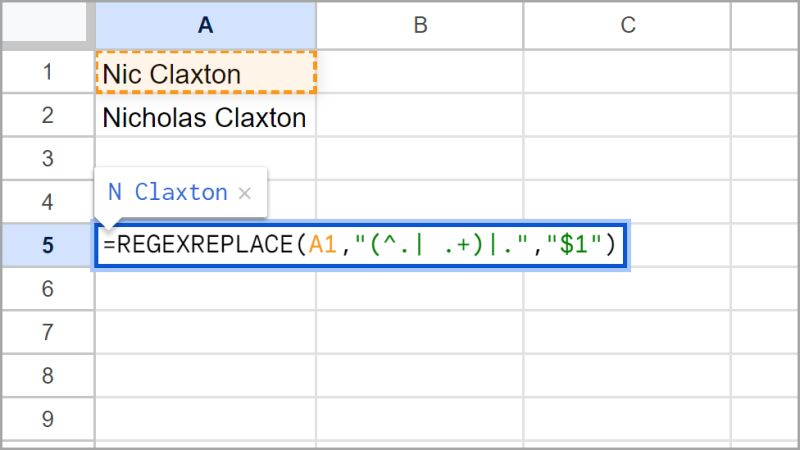Select empty cell C8
The height and width of the screenshot is (450, 800).
tap(628, 376)
